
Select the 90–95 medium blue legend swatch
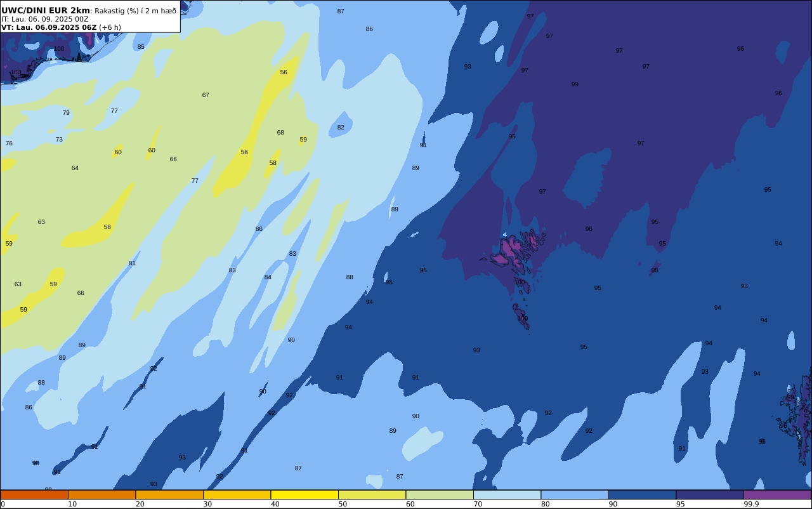click(x=642, y=494)
